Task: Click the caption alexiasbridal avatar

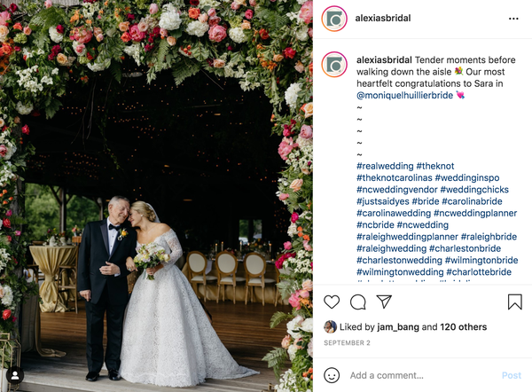Action: click(x=334, y=65)
